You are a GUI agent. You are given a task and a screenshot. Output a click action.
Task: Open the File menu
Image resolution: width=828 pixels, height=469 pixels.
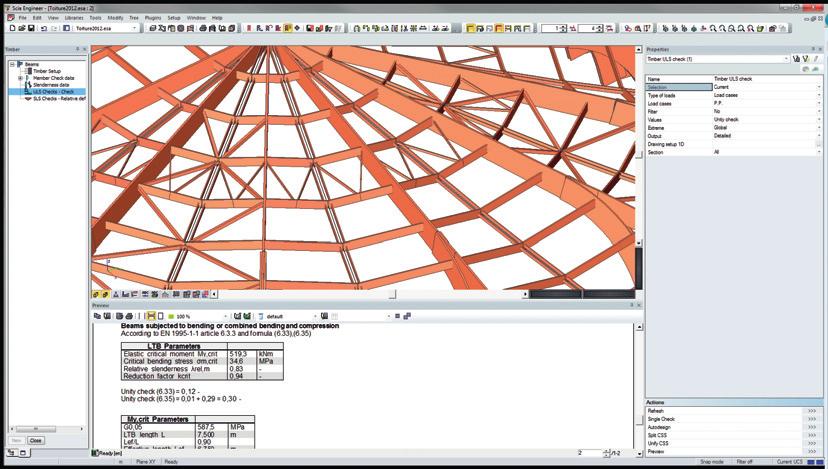(22, 17)
